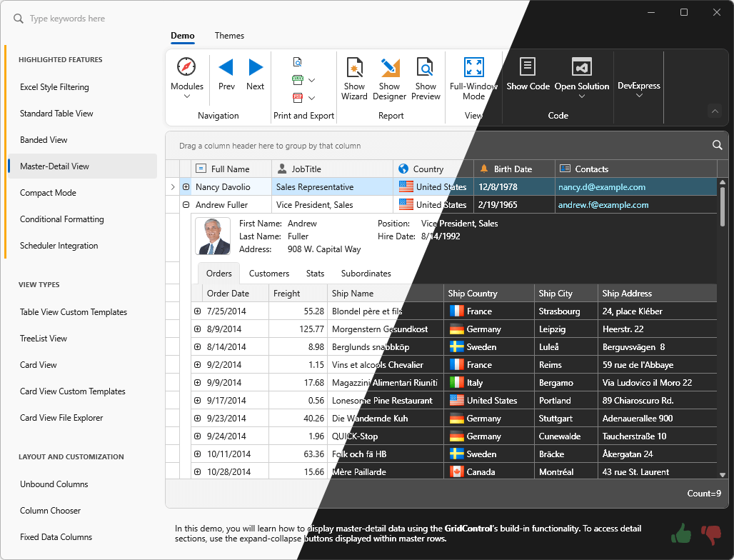Export the grid to PDF
734x560 pixels.
298,97
